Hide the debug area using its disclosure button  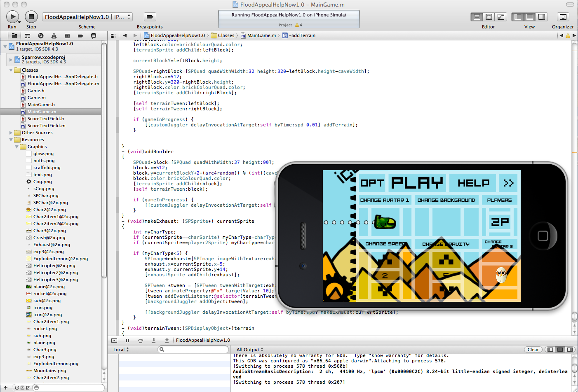(x=114, y=340)
